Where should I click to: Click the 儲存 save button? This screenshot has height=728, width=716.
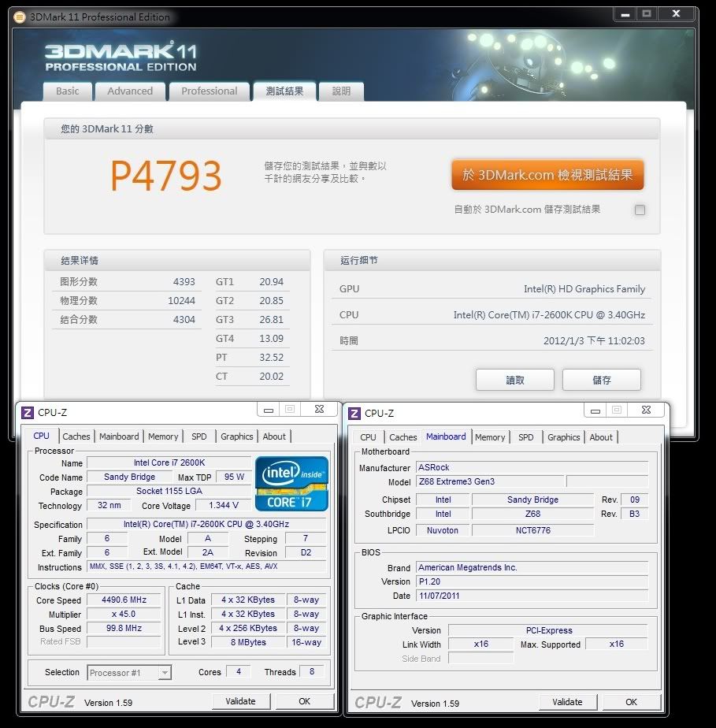(x=602, y=381)
